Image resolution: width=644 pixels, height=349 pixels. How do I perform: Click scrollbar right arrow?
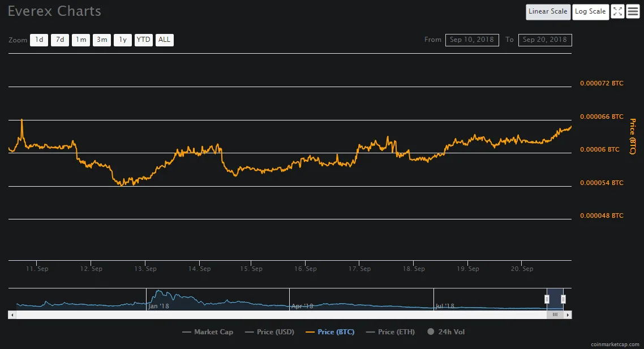568,315
